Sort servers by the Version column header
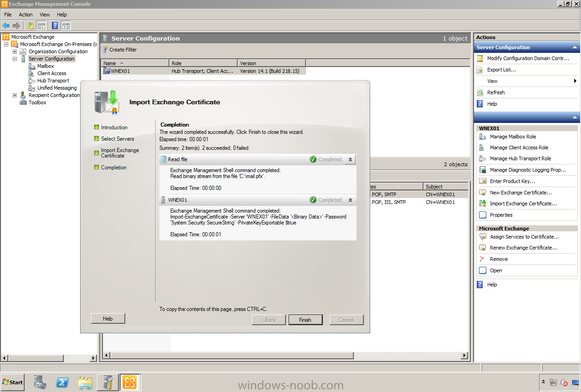 click(271, 63)
